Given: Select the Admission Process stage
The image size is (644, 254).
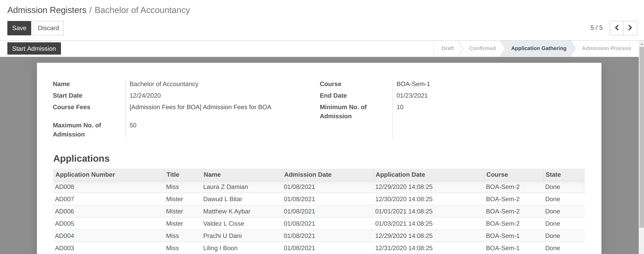Looking at the screenshot, I should [606, 48].
